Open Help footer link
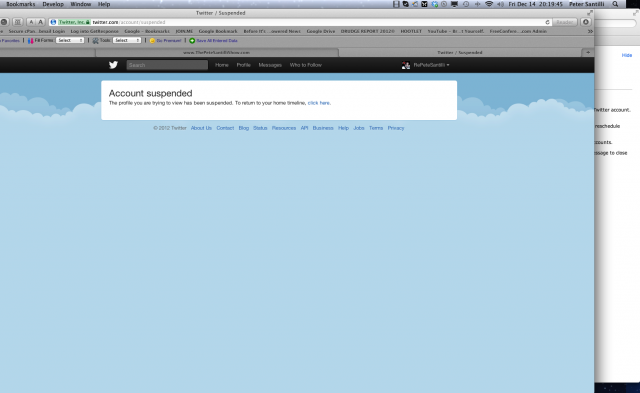 pyautogui.click(x=343, y=128)
